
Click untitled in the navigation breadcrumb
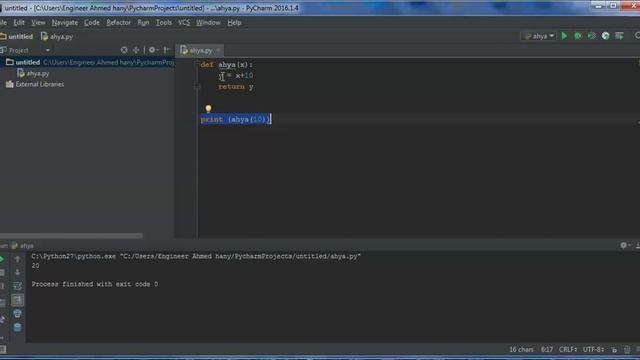click(17, 36)
